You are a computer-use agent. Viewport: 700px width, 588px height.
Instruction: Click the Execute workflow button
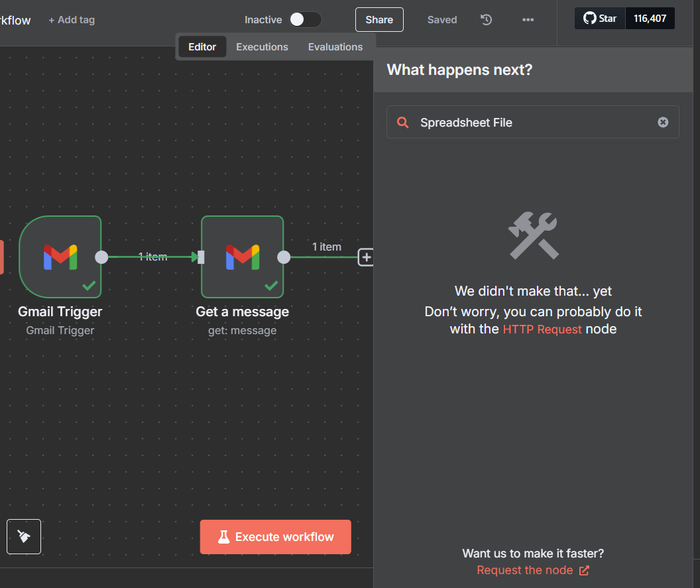(276, 537)
